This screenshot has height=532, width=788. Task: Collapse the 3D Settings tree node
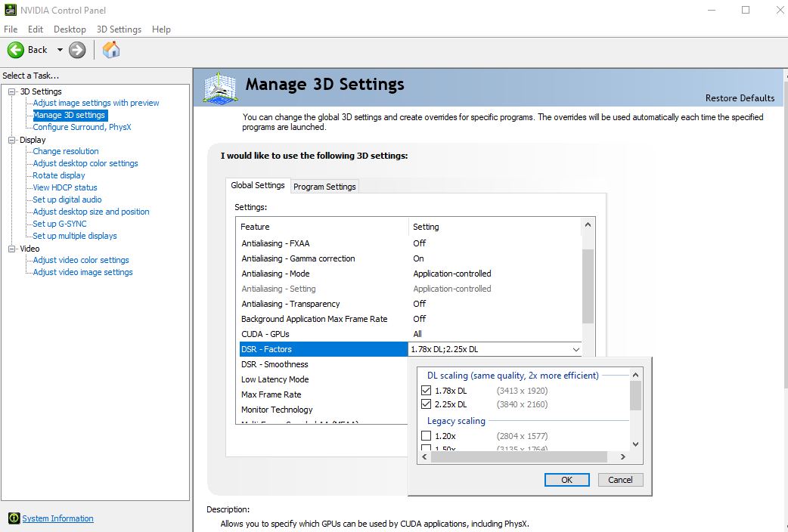coord(12,91)
